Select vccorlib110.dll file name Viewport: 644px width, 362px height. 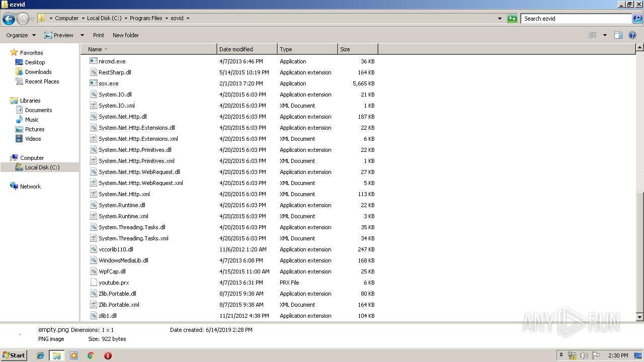coord(116,249)
